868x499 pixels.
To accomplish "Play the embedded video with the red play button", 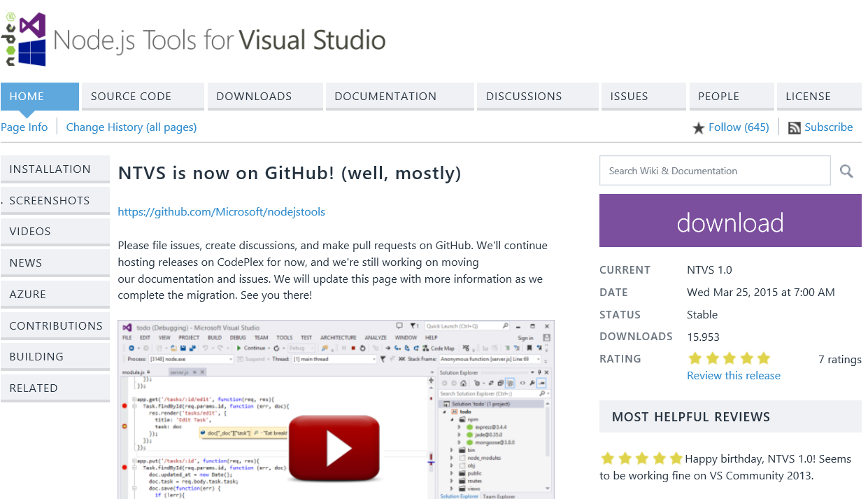I will 334,449.
